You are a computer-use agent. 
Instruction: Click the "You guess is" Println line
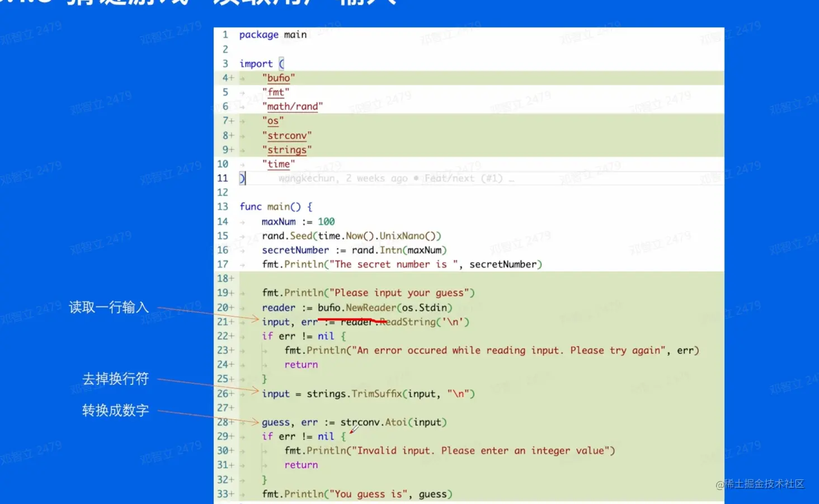click(x=357, y=494)
